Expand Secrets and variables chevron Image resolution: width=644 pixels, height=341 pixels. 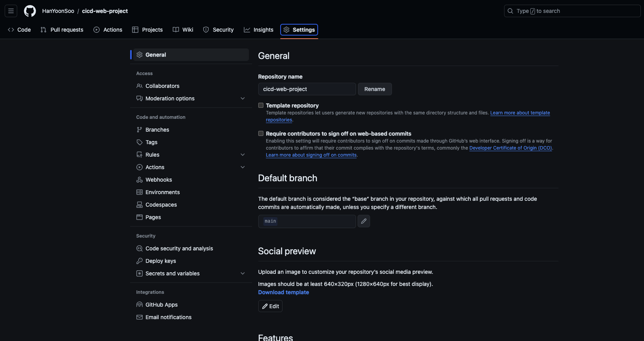pos(243,273)
